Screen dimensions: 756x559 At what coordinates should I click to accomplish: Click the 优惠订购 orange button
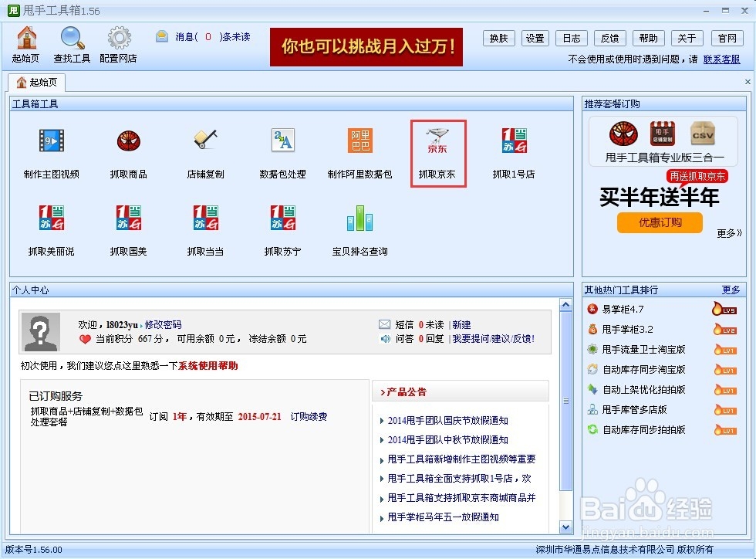tap(660, 222)
